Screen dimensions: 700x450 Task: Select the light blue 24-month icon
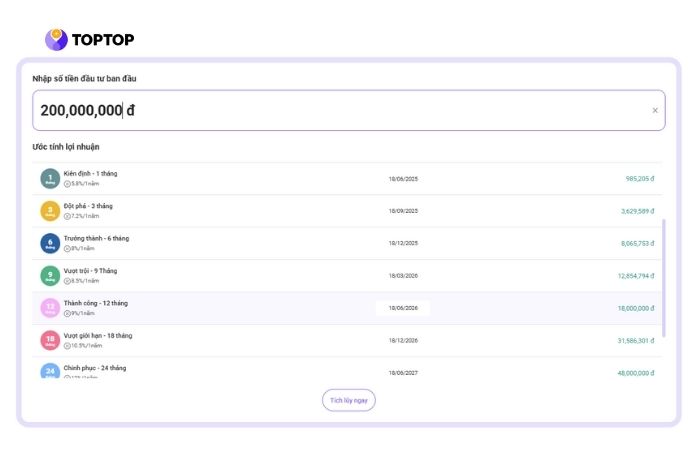[x=50, y=372]
